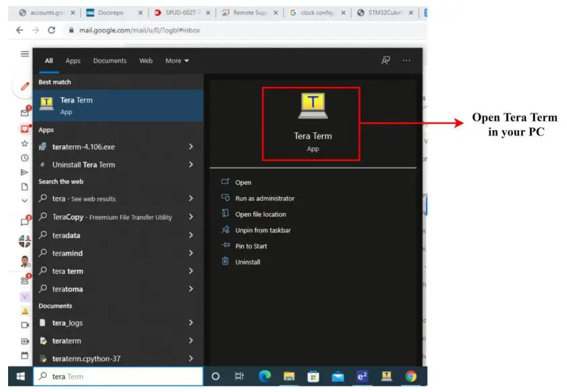
Task: Click the large Tera Term app icon in preview pane
Action: point(313,105)
